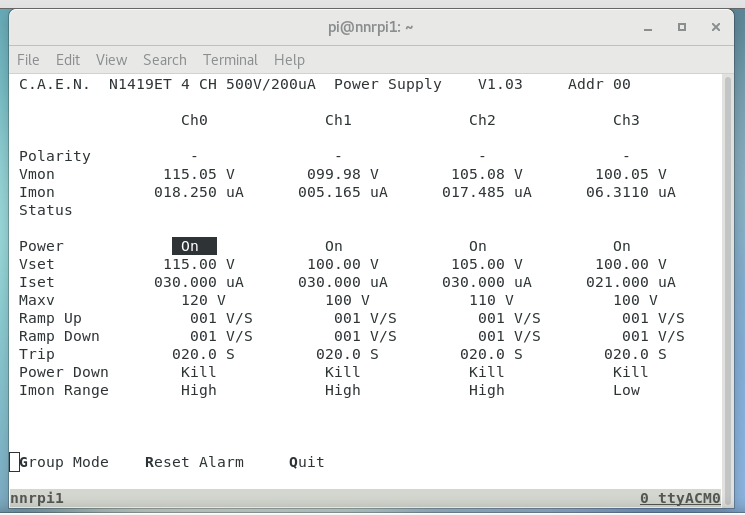Select the highlighted Ch0 Power On field
This screenshot has height=515, width=745.
click(x=194, y=246)
